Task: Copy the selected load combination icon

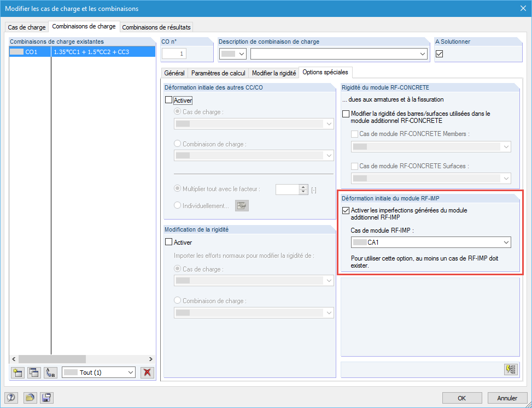Action: 34,372
